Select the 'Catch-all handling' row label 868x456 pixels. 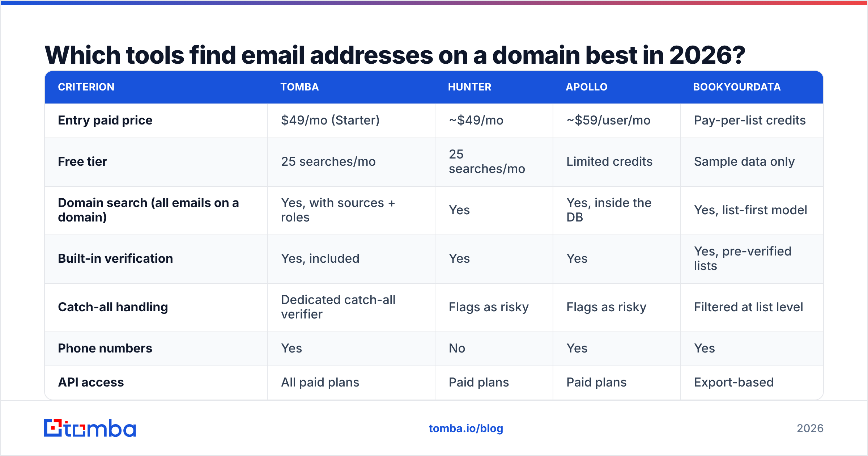tap(113, 307)
